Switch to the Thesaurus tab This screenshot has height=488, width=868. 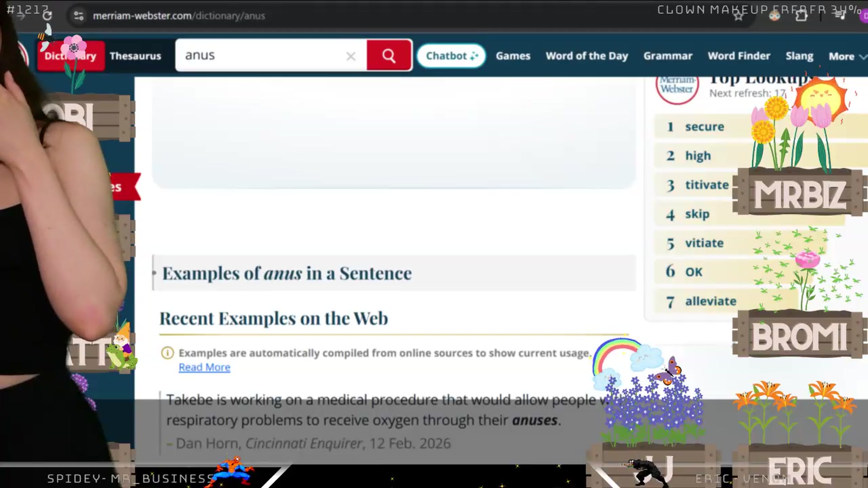[135, 56]
